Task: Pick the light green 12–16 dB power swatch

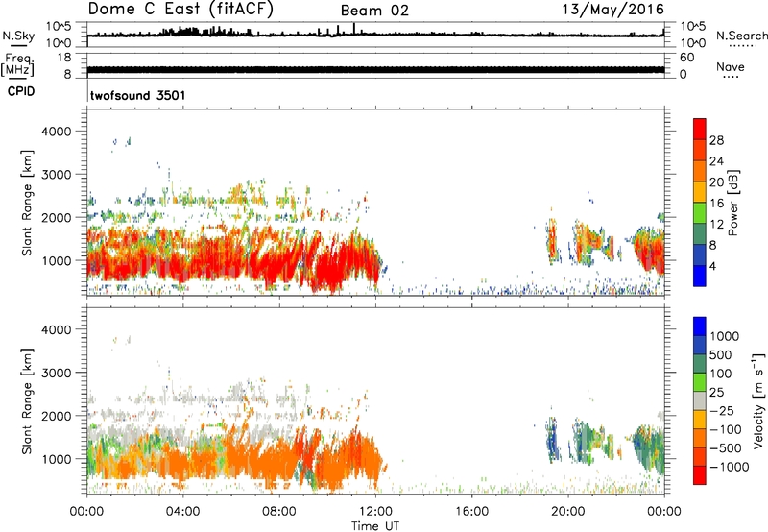Action: tap(700, 213)
